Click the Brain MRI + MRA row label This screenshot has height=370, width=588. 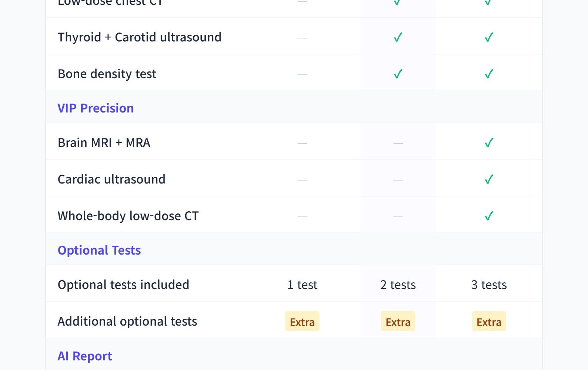pos(104,143)
